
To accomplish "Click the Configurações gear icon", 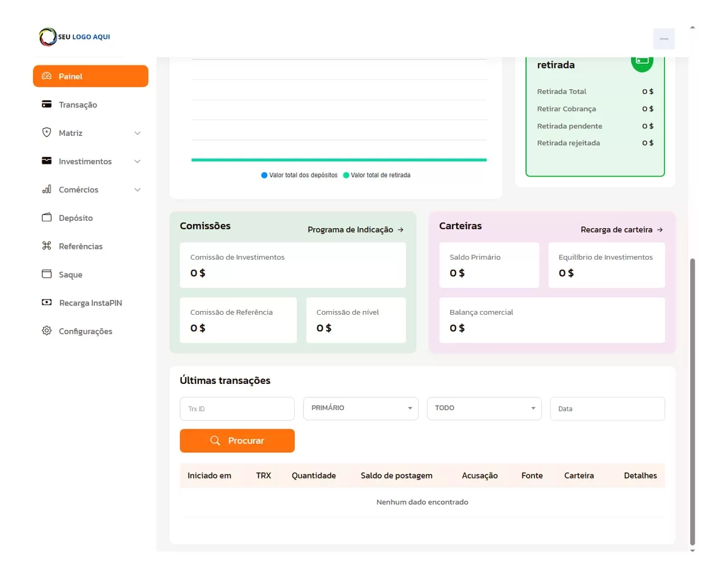I will click(47, 331).
